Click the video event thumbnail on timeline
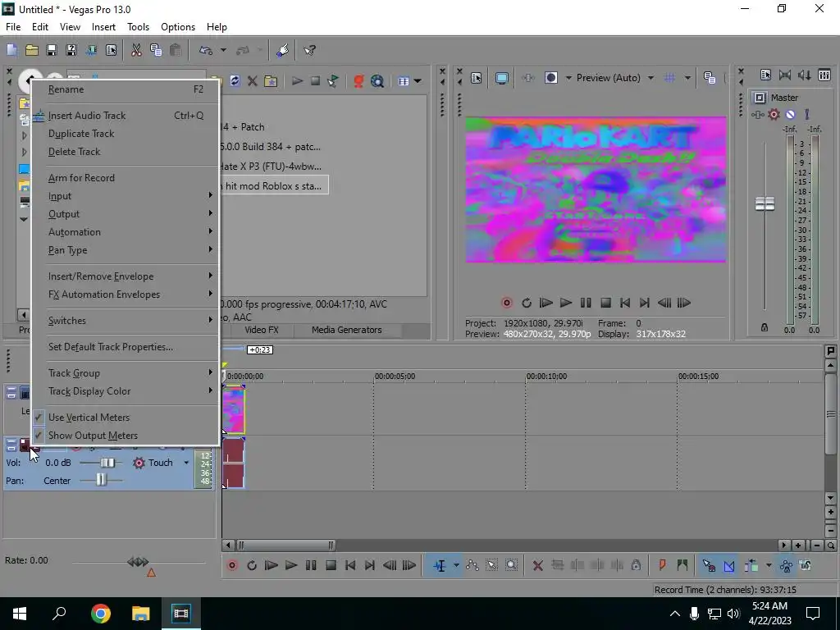840x630 pixels. pos(234,410)
